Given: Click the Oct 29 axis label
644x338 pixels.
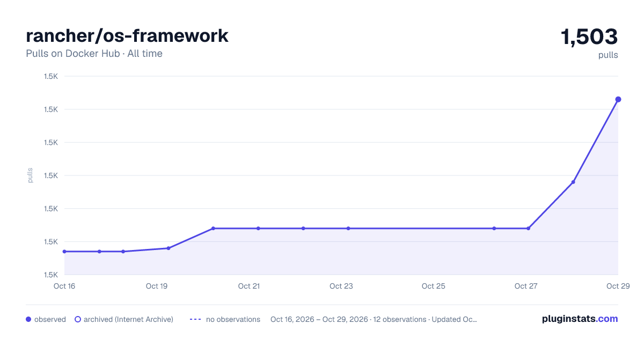Looking at the screenshot, I should [617, 286].
